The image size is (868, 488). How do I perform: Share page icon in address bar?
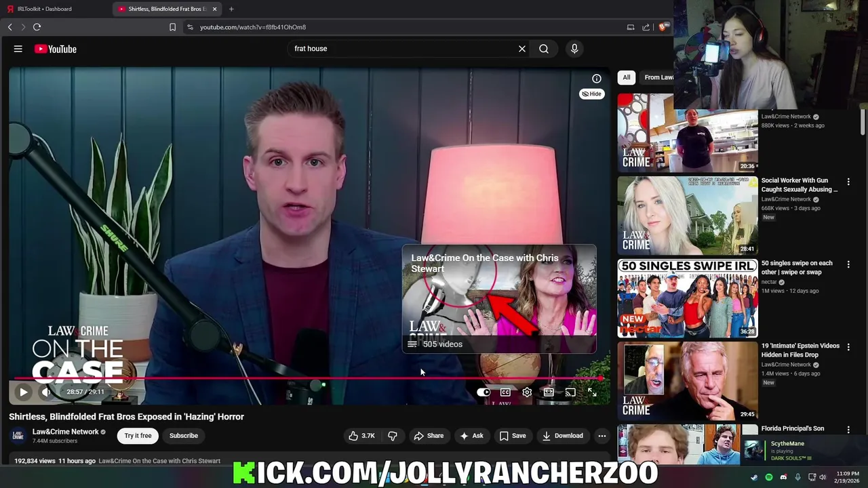[646, 27]
